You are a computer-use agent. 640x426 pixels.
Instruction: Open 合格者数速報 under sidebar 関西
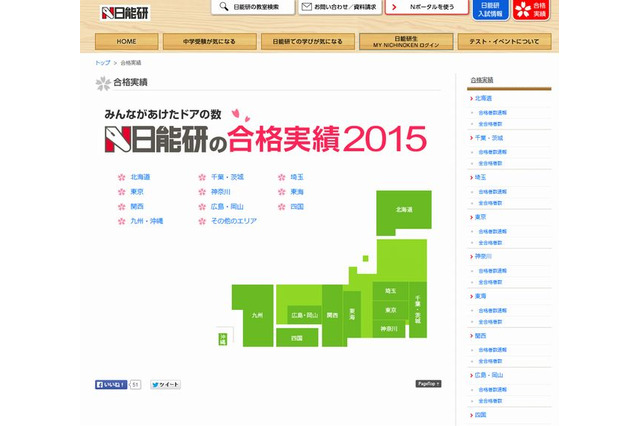click(493, 350)
